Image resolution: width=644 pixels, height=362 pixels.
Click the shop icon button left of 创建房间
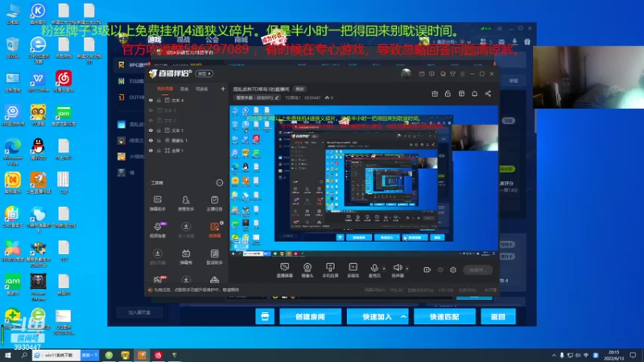click(x=265, y=317)
